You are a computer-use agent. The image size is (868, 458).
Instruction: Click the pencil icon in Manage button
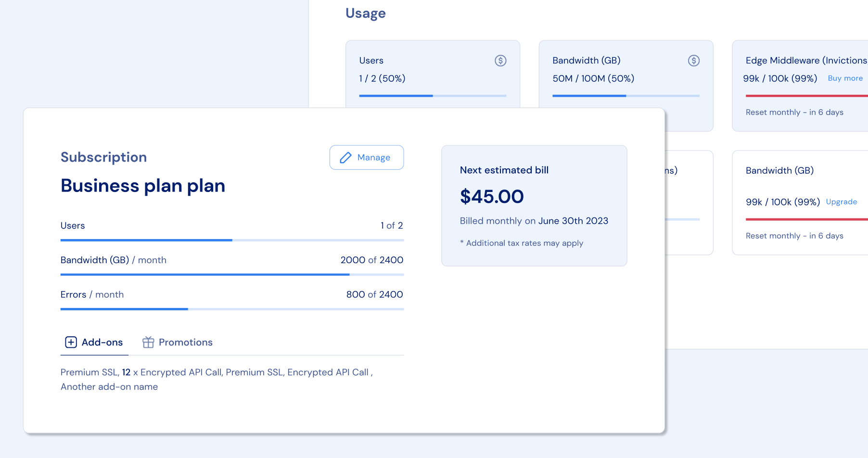(x=345, y=158)
